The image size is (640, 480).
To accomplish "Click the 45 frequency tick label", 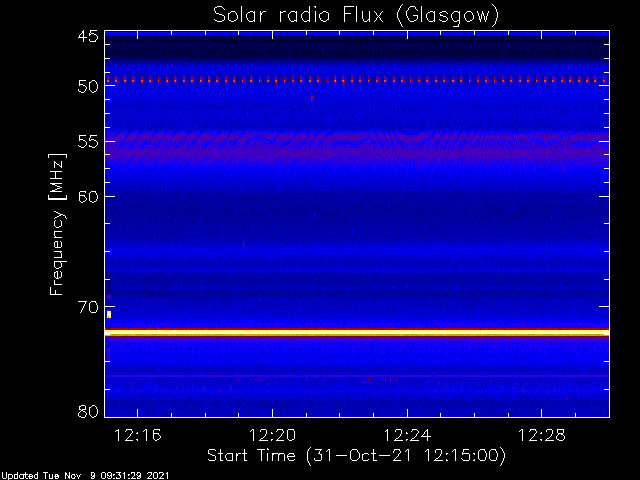I will [88, 37].
